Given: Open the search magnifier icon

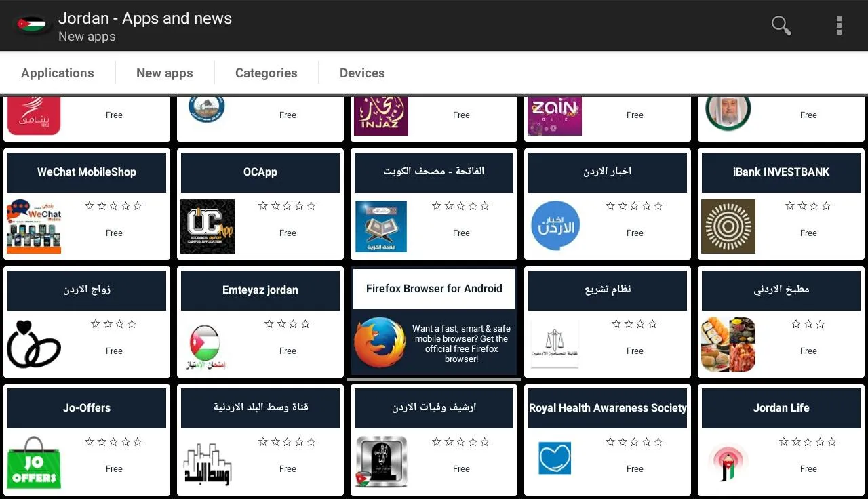Looking at the screenshot, I should 781,26.
